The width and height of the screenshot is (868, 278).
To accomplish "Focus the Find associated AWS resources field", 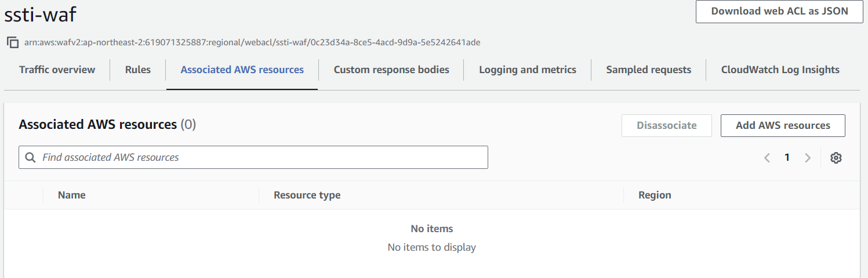I will (x=261, y=157).
